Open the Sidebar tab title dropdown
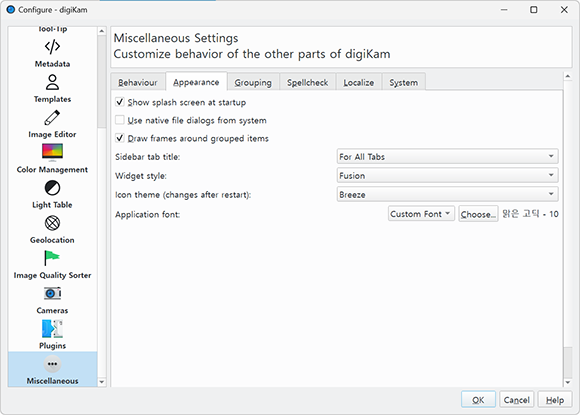 coord(447,156)
